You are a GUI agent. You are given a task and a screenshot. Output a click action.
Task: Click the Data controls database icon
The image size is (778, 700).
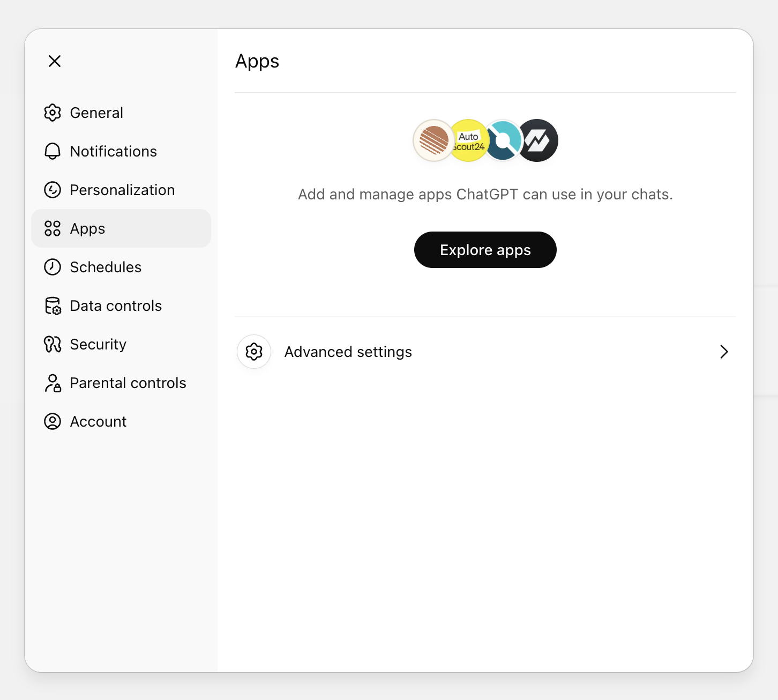(53, 306)
